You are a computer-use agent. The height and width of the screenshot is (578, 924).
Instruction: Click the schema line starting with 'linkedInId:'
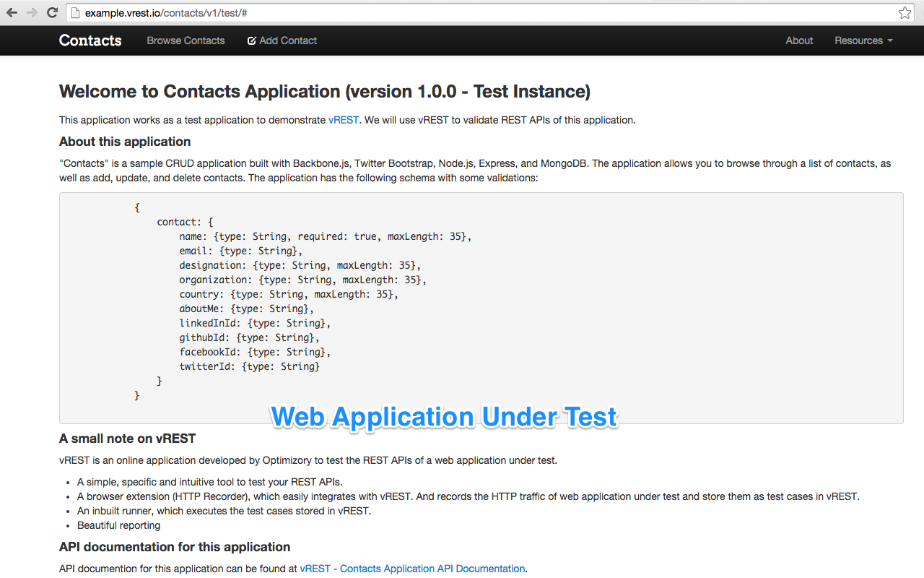[255, 323]
